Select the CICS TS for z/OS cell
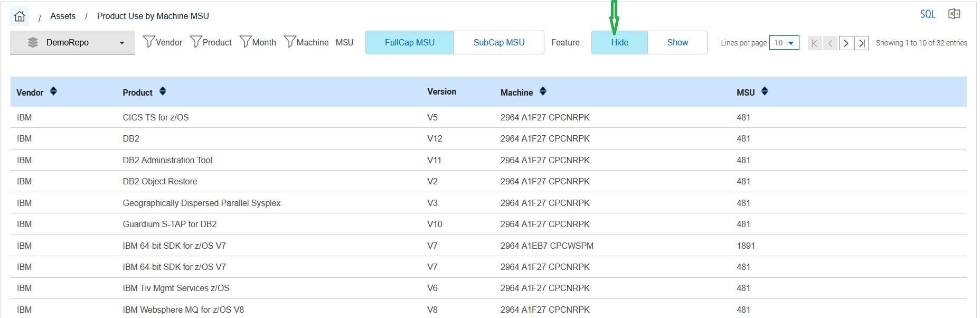 pos(156,117)
